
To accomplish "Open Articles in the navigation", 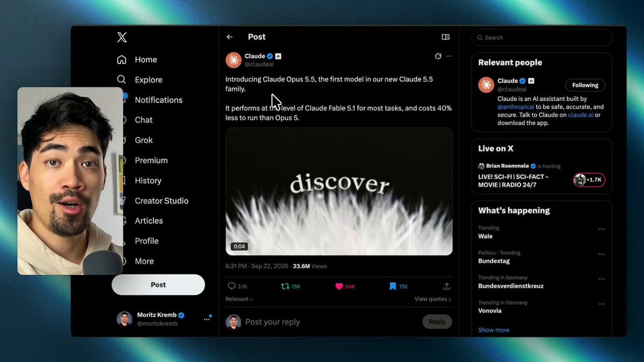I will point(149,221).
